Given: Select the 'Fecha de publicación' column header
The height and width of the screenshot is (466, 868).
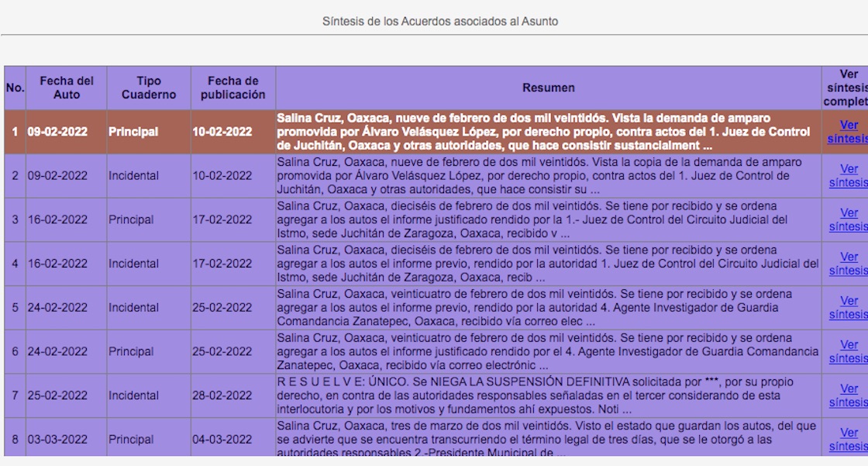Looking at the screenshot, I should click(x=232, y=88).
